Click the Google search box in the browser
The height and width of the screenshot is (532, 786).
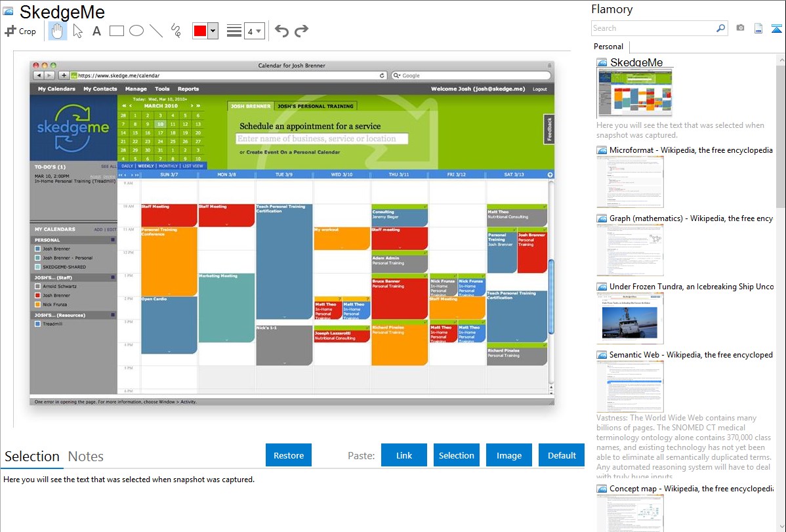tap(471, 75)
